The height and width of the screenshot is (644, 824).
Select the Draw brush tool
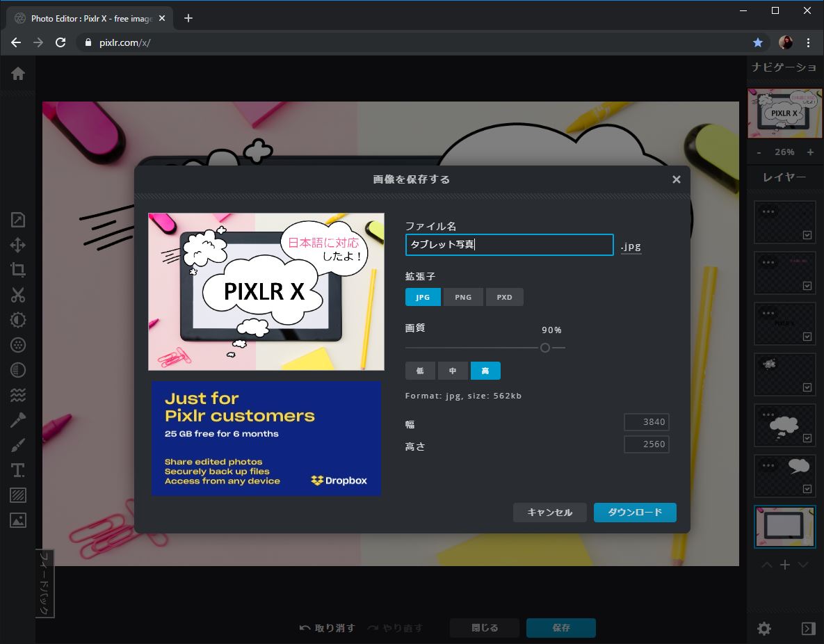click(18, 445)
